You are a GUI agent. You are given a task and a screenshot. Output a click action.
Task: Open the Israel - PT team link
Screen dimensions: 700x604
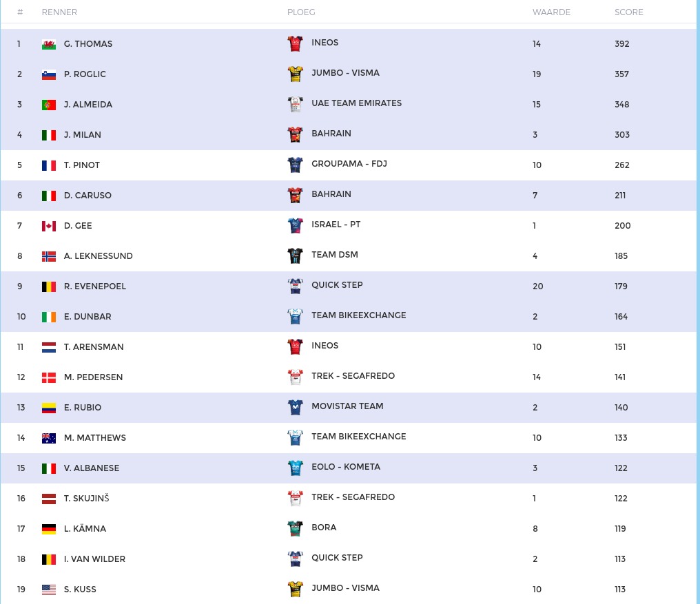(x=336, y=225)
